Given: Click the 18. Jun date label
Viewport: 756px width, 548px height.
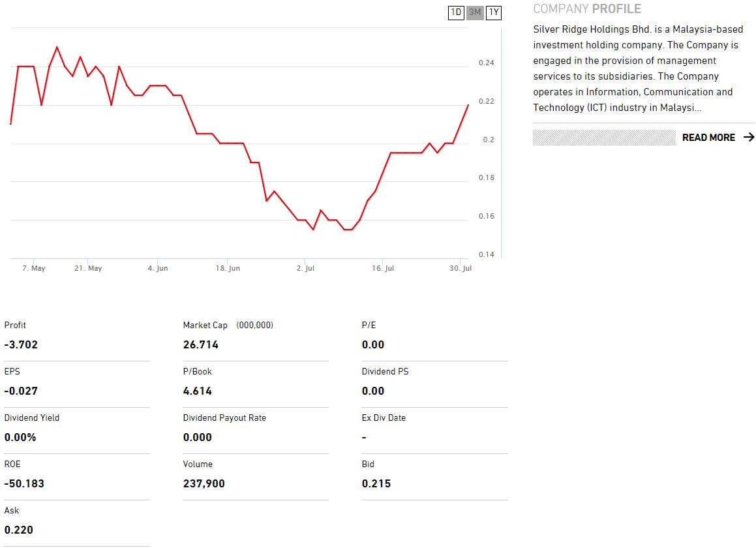Looking at the screenshot, I should 228,268.
